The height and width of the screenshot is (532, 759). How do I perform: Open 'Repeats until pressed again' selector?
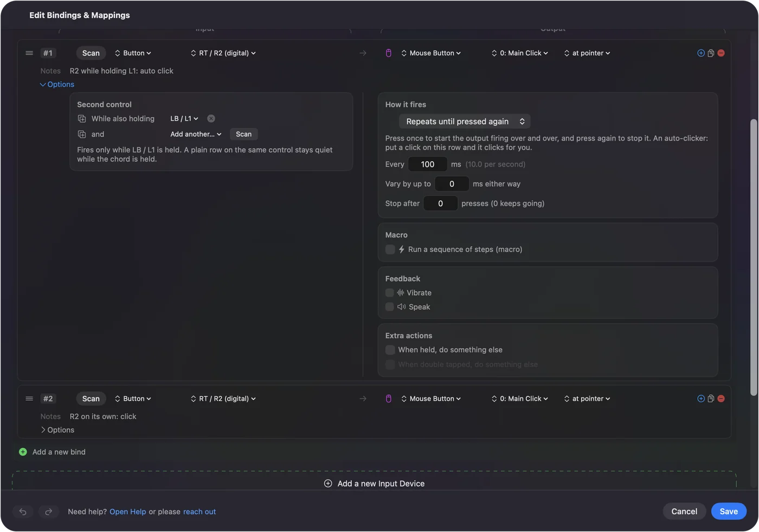(x=465, y=121)
